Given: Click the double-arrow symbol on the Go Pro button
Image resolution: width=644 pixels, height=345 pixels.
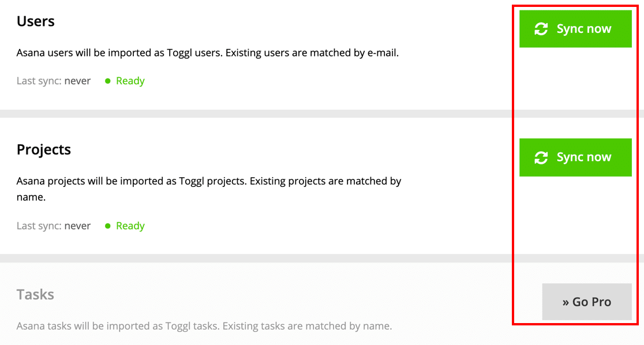Looking at the screenshot, I should pyautogui.click(x=566, y=303).
